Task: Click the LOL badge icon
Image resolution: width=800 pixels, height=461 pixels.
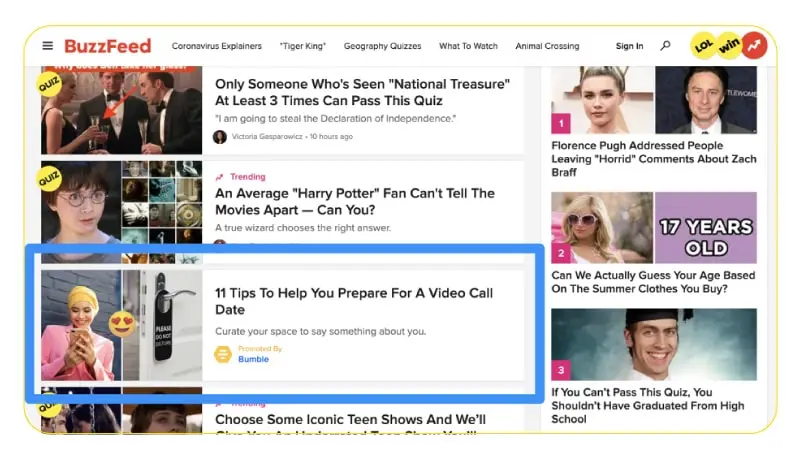Action: 704,45
